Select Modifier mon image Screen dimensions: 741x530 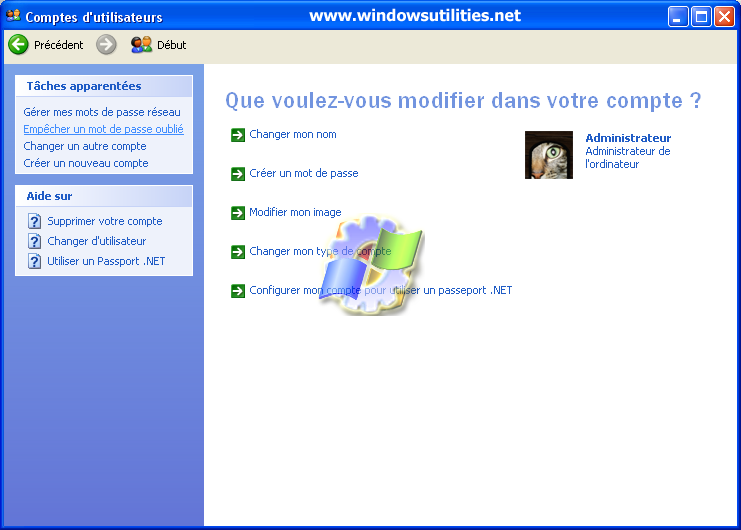[x=295, y=213]
